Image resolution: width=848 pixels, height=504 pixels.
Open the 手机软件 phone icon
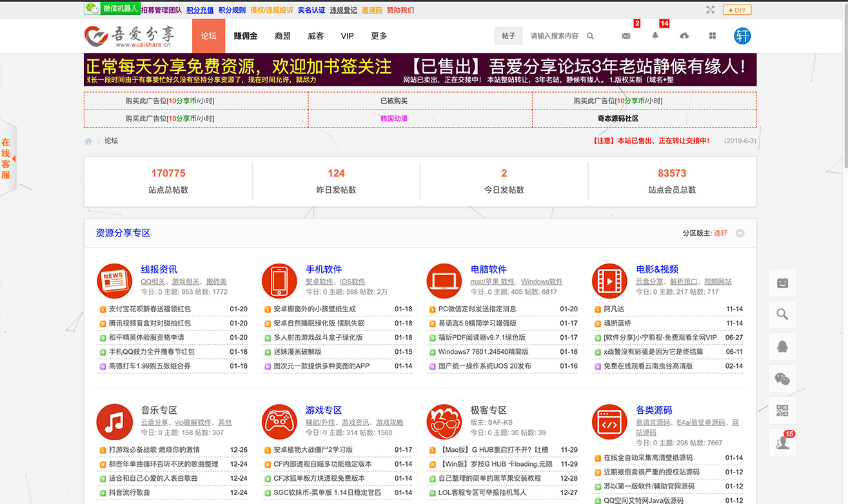(x=279, y=281)
